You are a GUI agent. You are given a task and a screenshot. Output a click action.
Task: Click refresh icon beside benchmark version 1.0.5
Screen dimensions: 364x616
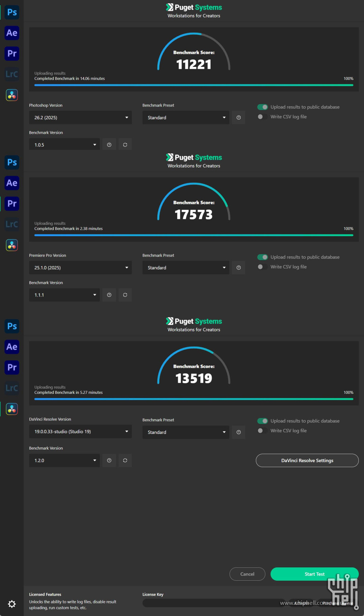(125, 145)
